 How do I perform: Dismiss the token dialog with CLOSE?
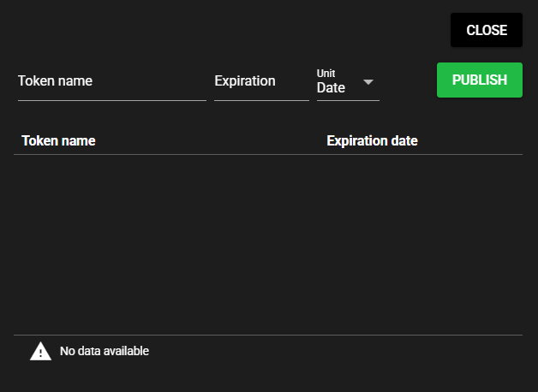pos(486,30)
